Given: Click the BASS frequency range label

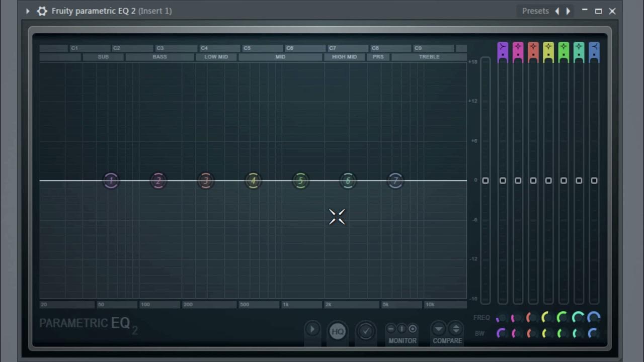Looking at the screenshot, I should 160,57.
